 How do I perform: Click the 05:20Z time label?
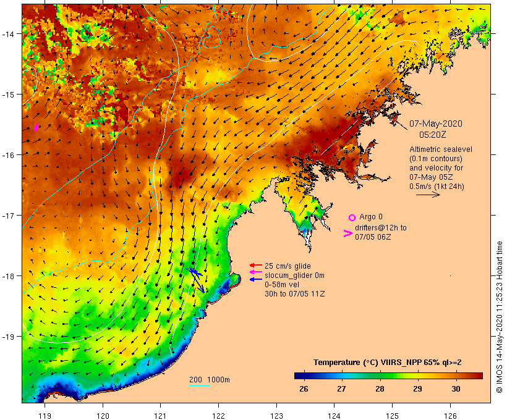click(432, 135)
